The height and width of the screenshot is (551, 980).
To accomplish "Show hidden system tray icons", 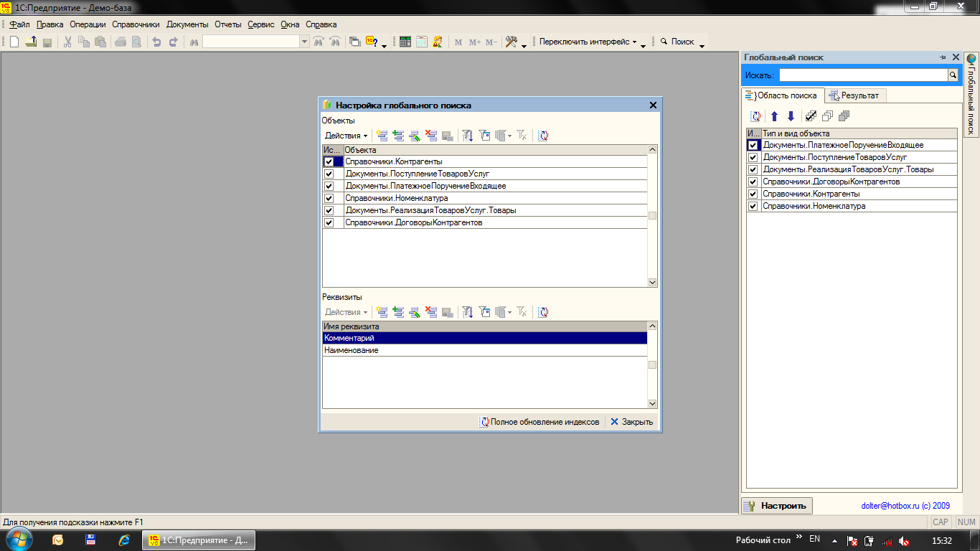I will [834, 540].
